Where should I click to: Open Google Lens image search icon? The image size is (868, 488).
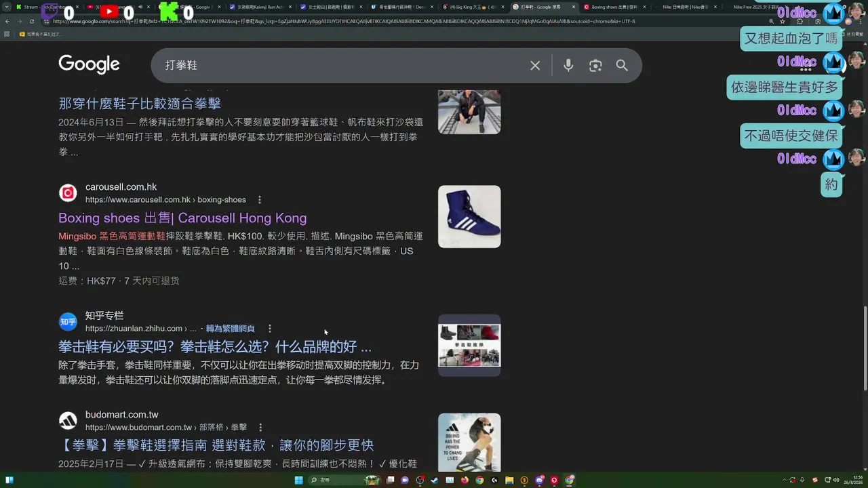tap(595, 66)
